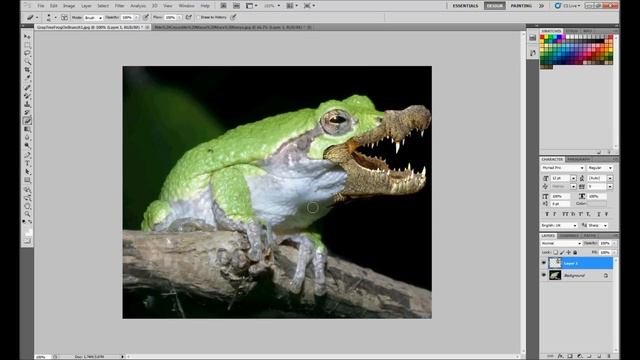
Task: Select the Rectangle shape tool
Action: [27, 180]
